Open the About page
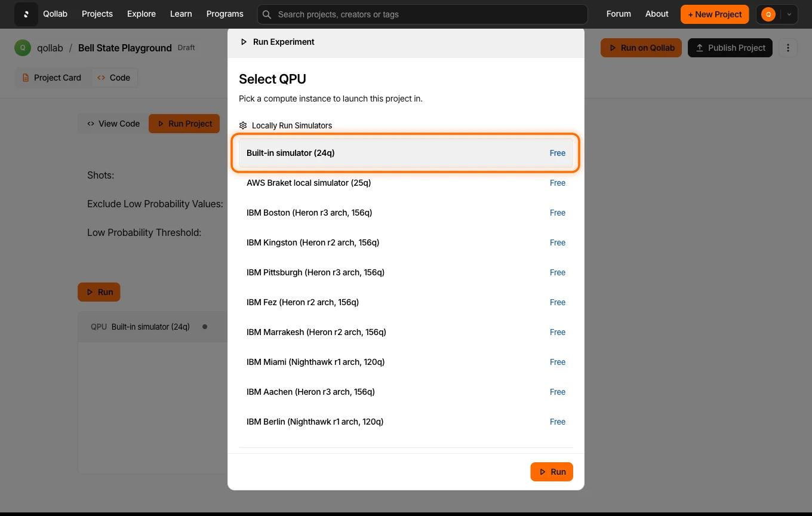The image size is (812, 516). [x=657, y=14]
